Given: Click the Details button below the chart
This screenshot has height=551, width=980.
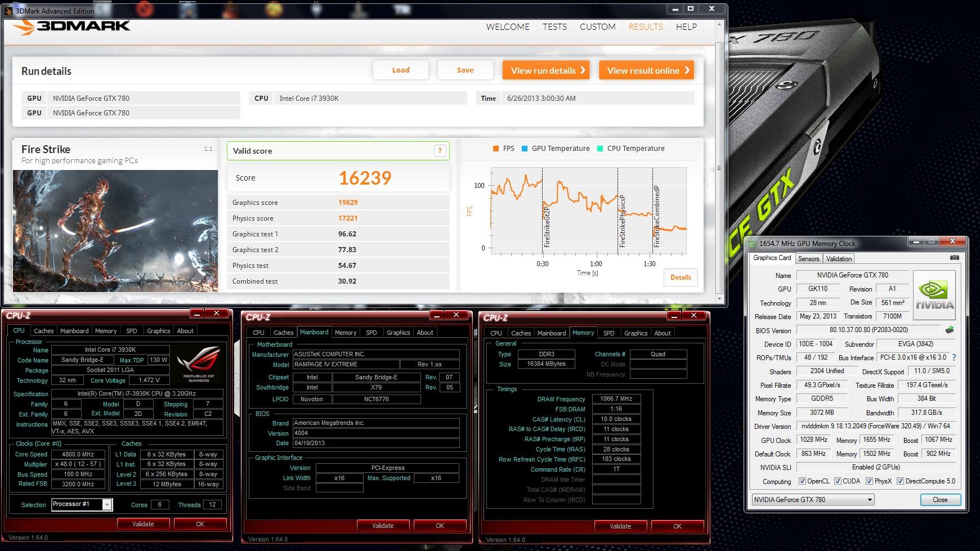Looking at the screenshot, I should [681, 277].
